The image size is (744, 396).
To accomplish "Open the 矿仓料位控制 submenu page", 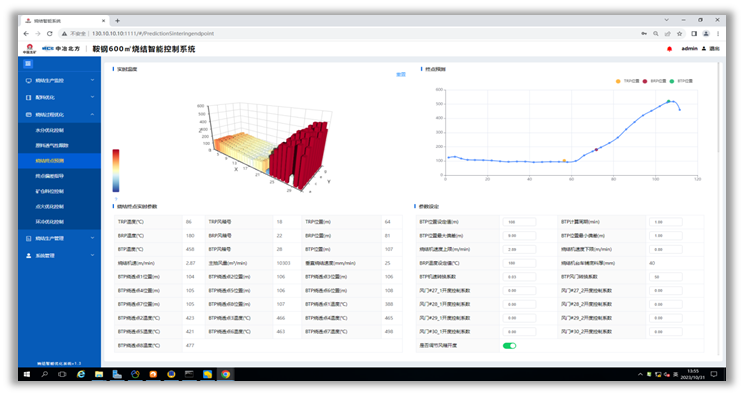I will tap(49, 191).
